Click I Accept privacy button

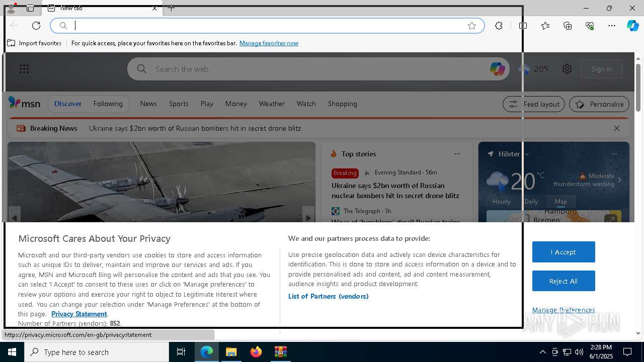click(x=563, y=252)
